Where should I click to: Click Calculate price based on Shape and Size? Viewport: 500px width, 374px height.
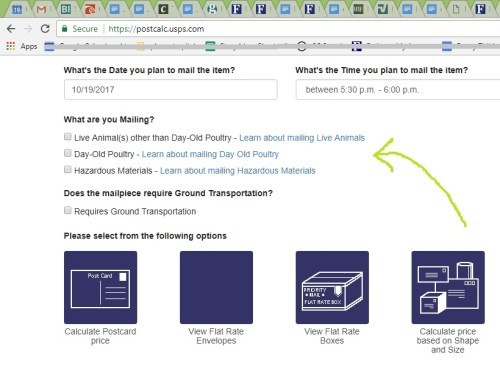click(448, 341)
